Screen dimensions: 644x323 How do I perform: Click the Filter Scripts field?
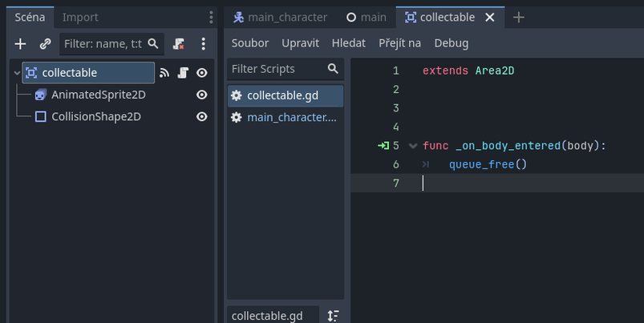(x=286, y=69)
